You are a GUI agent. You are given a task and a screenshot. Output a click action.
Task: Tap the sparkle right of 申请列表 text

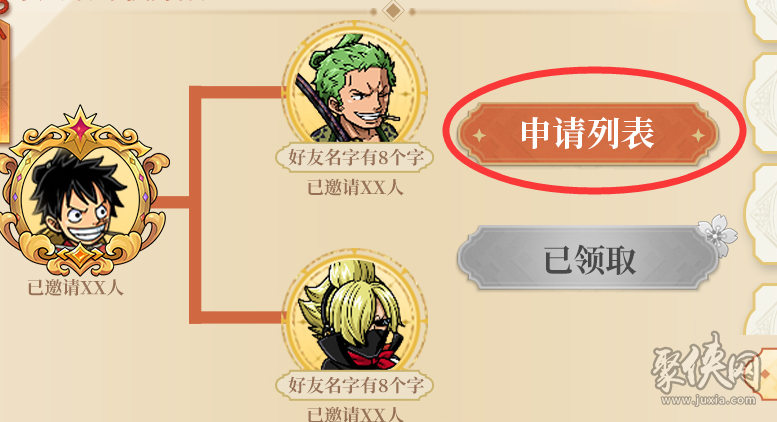(698, 135)
